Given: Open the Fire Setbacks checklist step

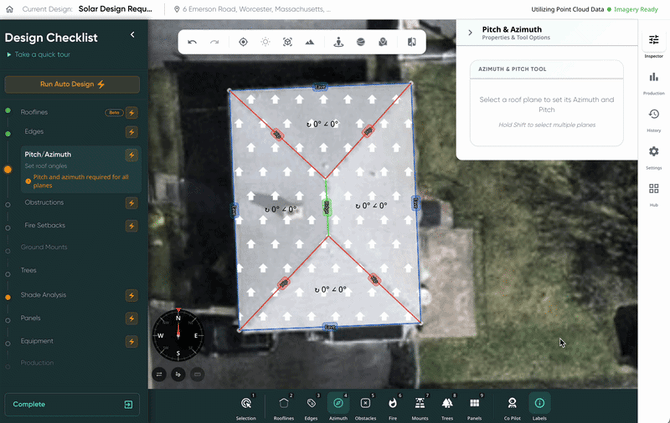Looking at the screenshot, I should [45, 225].
